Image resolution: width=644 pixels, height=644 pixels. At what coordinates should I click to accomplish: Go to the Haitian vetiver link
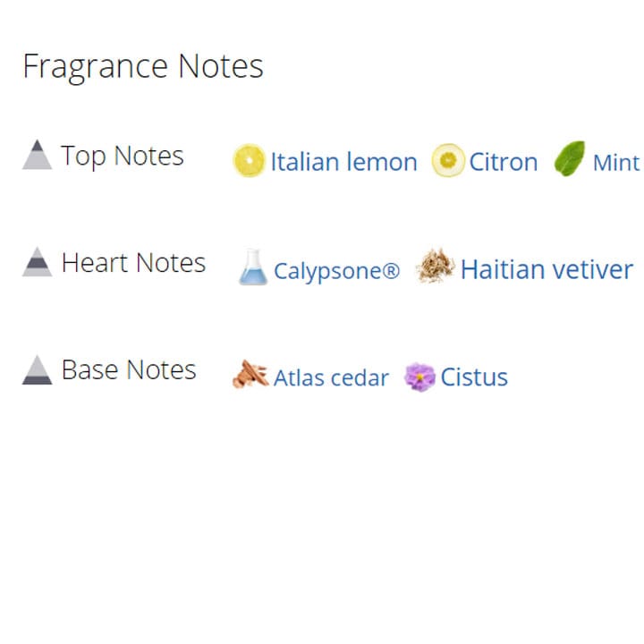pos(547,269)
